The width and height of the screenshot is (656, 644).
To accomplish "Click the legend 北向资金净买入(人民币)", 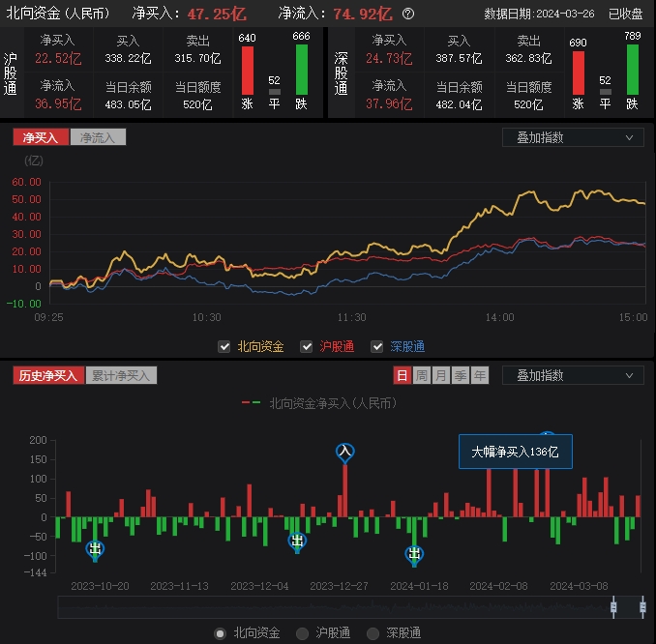I will pos(319,403).
